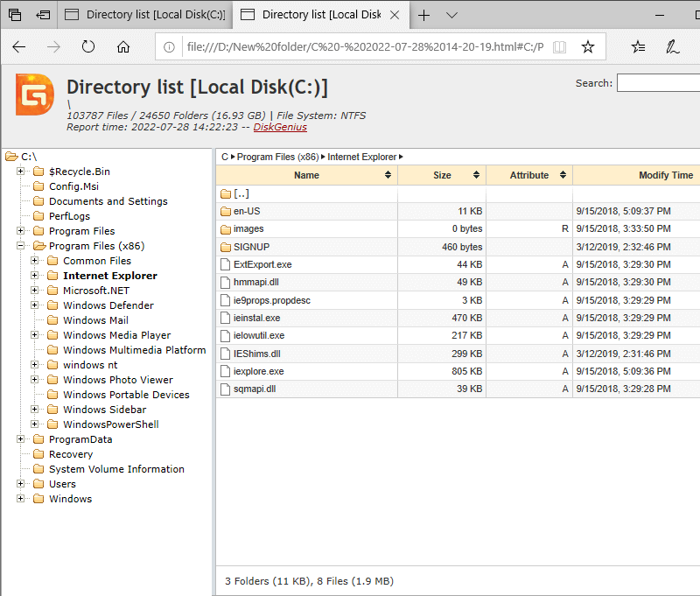Click C in the breadcrumb path
Viewport: 700px width, 596px height.
coord(225,158)
